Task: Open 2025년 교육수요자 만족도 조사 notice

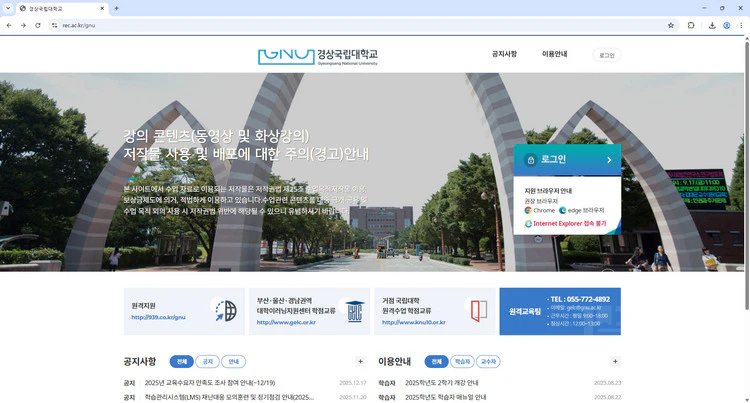Action: coord(210,382)
